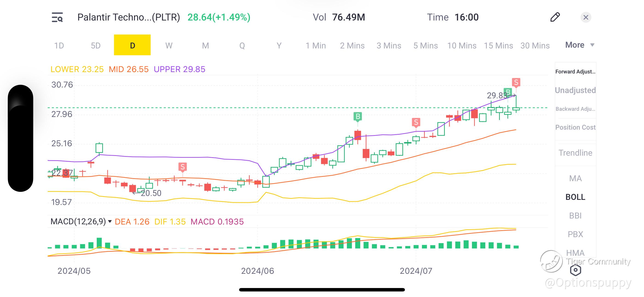Viewport: 644px width, 297px height.
Task: Open the hexagon chart settings icon
Action: (576, 270)
